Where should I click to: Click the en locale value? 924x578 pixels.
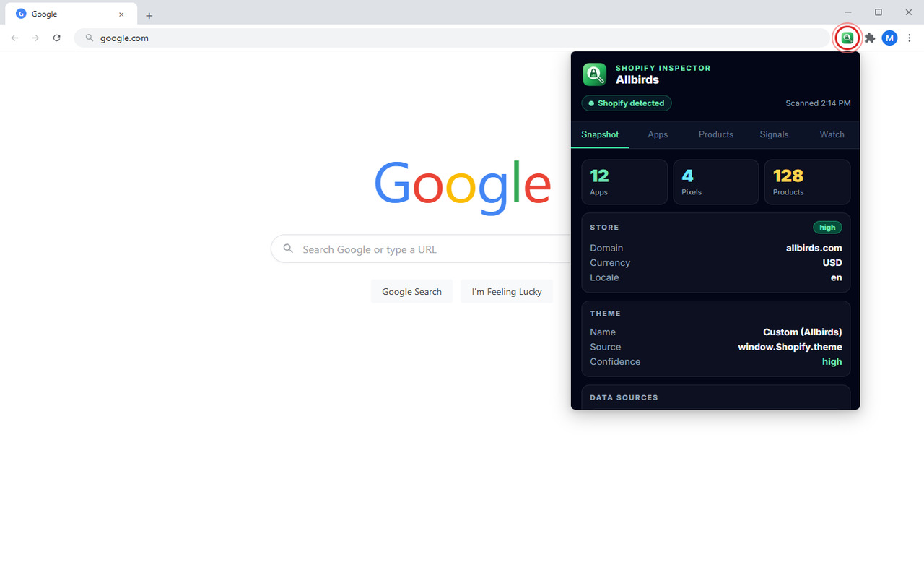click(x=837, y=277)
